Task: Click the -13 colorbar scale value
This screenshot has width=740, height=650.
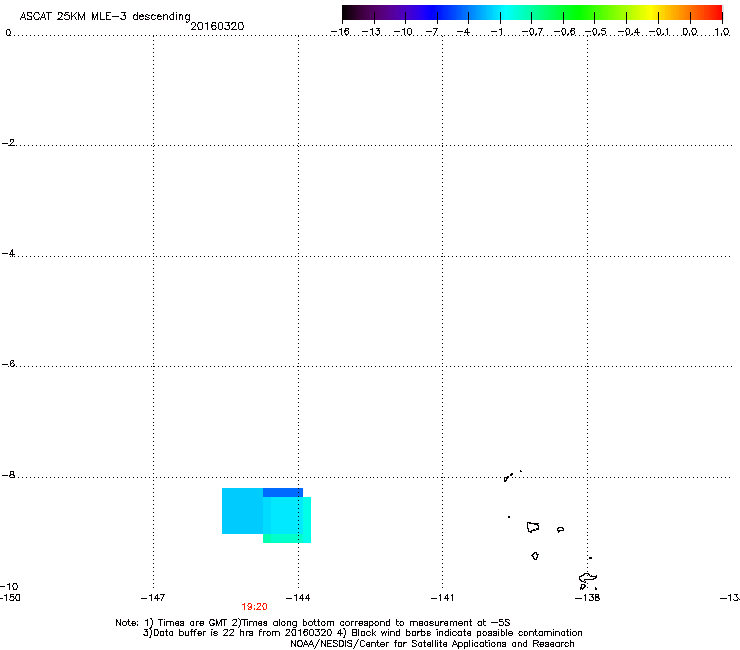Action: click(x=371, y=32)
